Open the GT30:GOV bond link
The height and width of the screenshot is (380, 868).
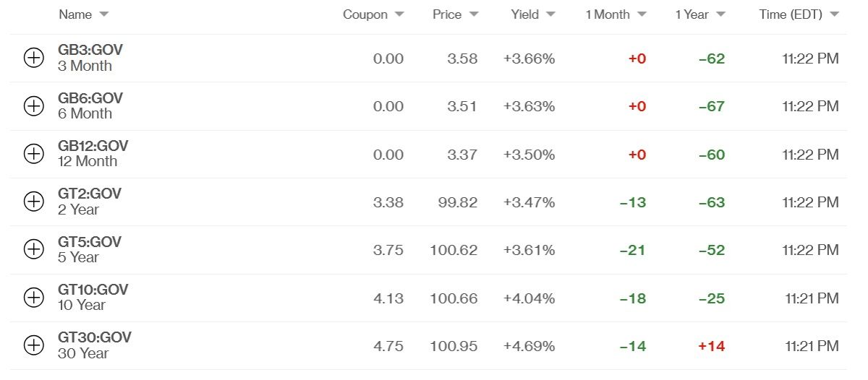[95, 337]
